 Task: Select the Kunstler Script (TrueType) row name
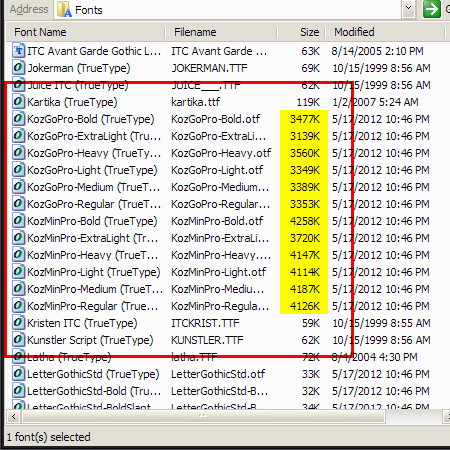point(90,340)
